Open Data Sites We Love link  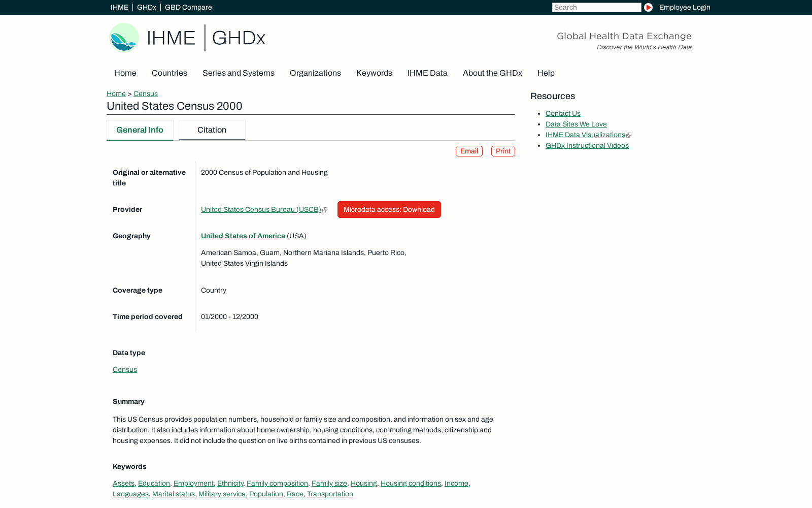point(576,124)
